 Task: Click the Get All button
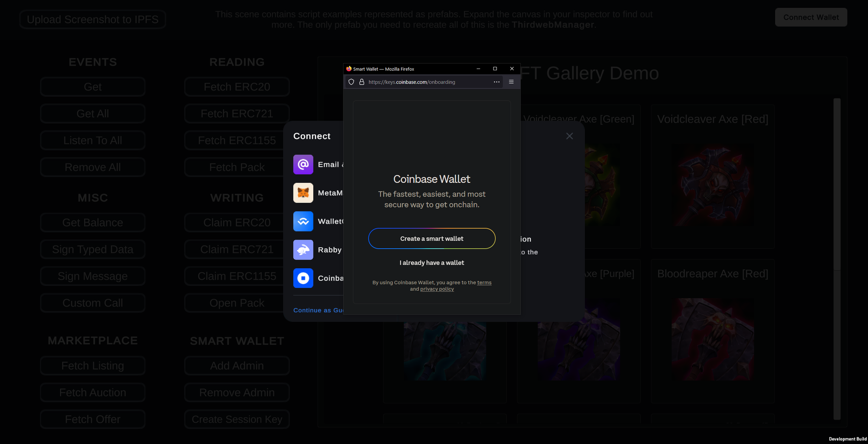(92, 114)
